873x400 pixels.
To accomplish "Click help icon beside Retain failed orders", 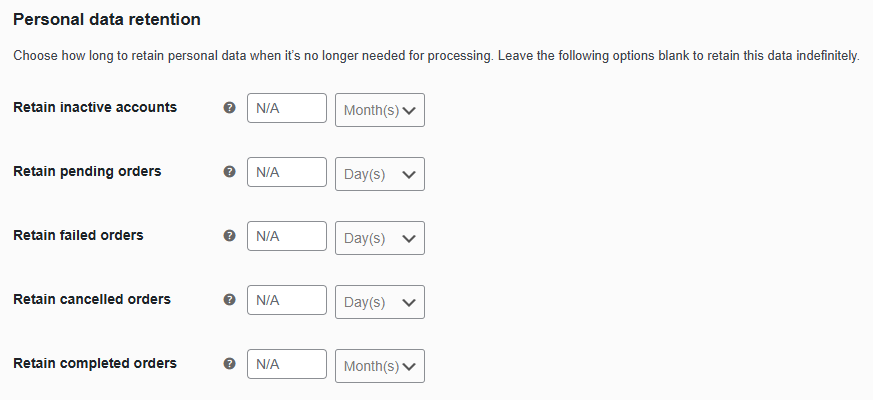I will [230, 236].
